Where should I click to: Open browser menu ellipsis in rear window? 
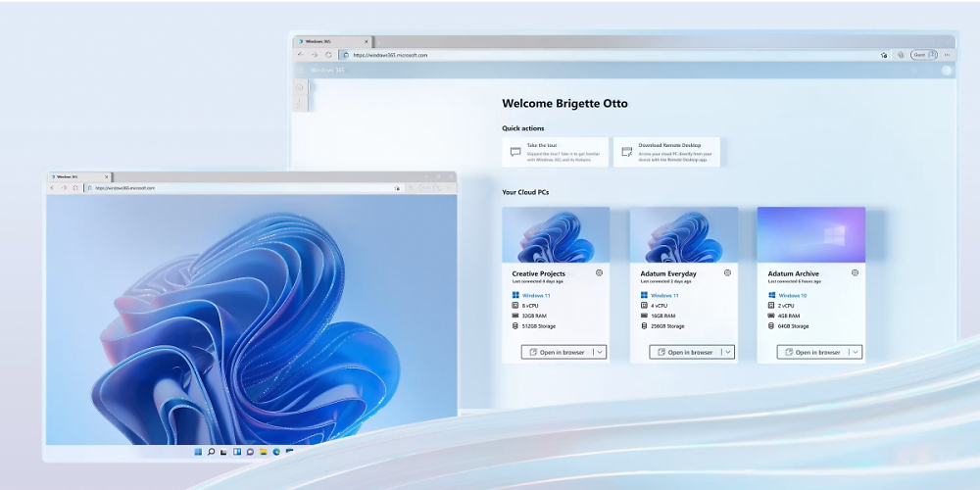(947, 55)
